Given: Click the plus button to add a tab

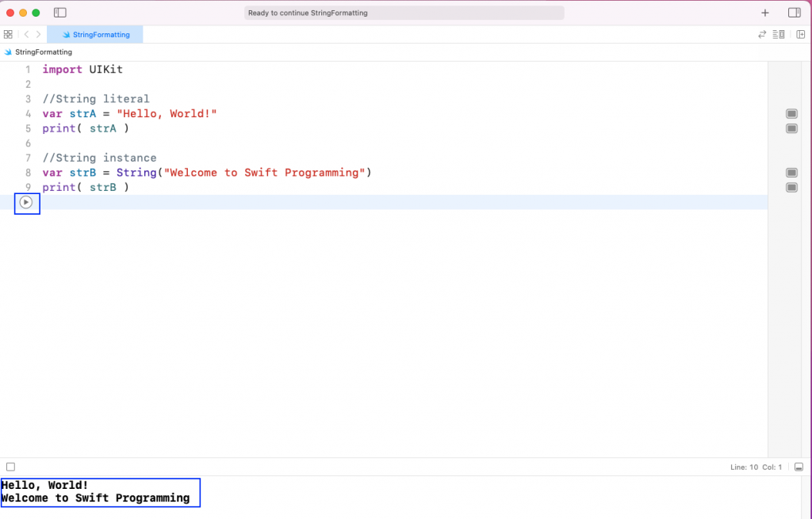Looking at the screenshot, I should [764, 13].
